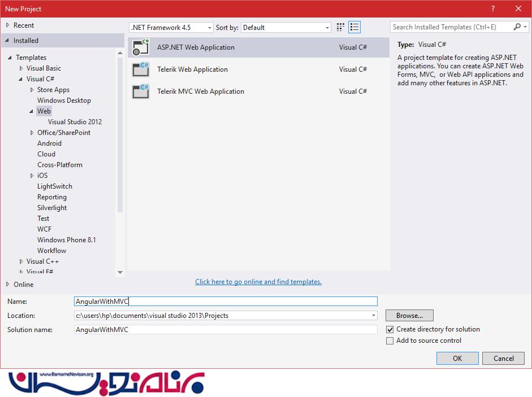Select Windows Desktop in templates tree
532x397 pixels.
[x=64, y=101]
